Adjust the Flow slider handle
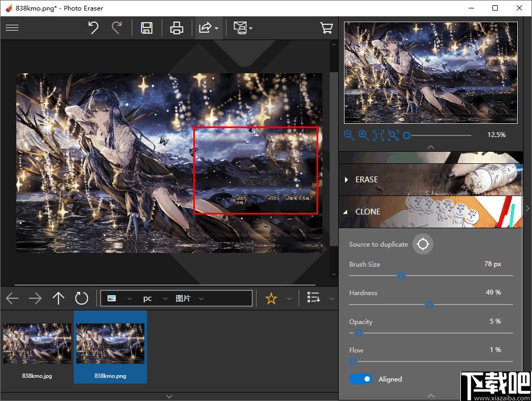The height and width of the screenshot is (401, 532). pos(353,361)
